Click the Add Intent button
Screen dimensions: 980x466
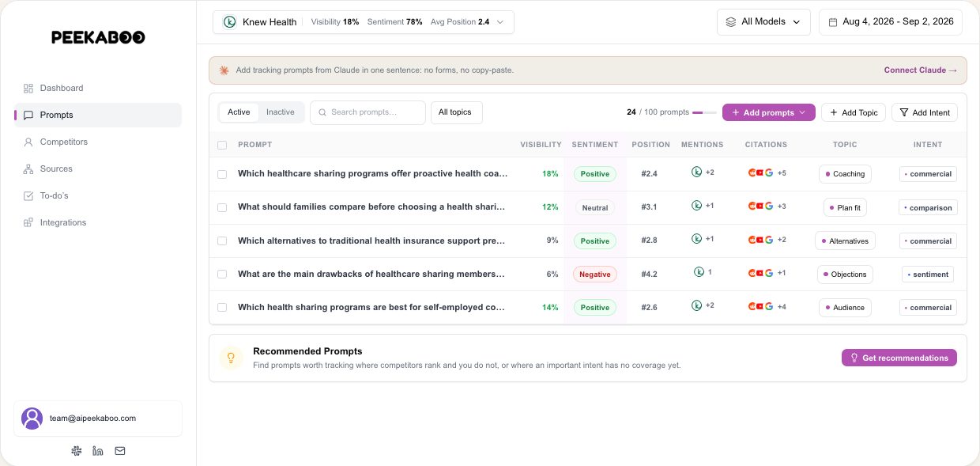tap(925, 112)
